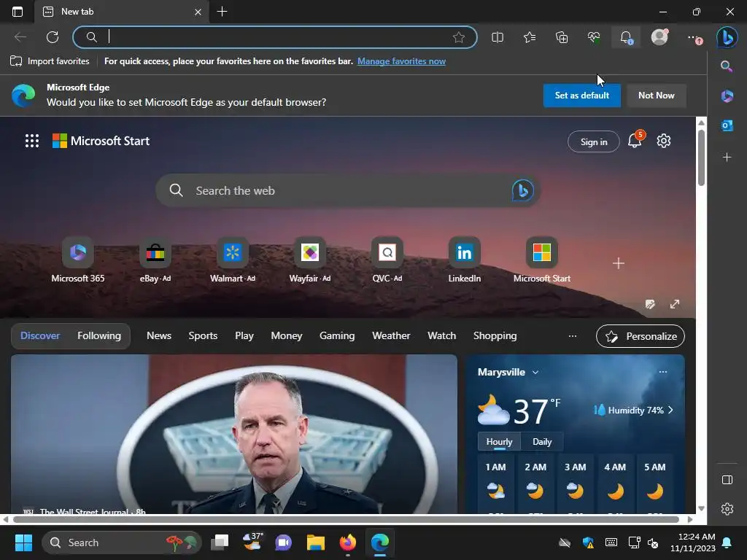
Task: Open the Weather feed tab
Action: click(x=391, y=335)
